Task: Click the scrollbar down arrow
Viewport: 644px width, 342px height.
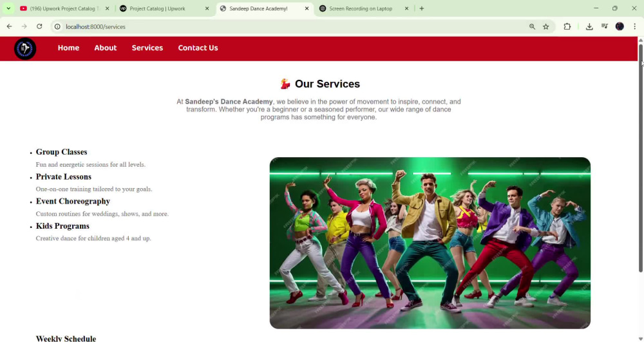Action: 640,338
